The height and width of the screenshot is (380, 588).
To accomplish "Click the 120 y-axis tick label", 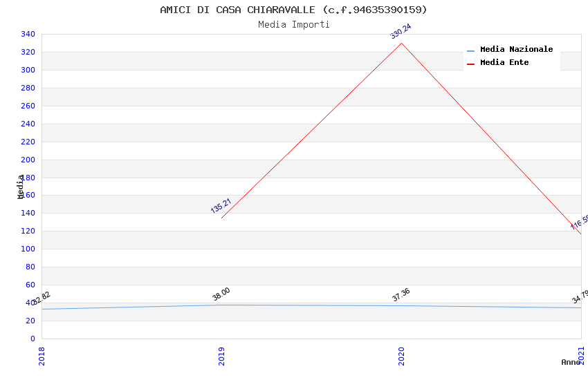I will coord(28,231).
